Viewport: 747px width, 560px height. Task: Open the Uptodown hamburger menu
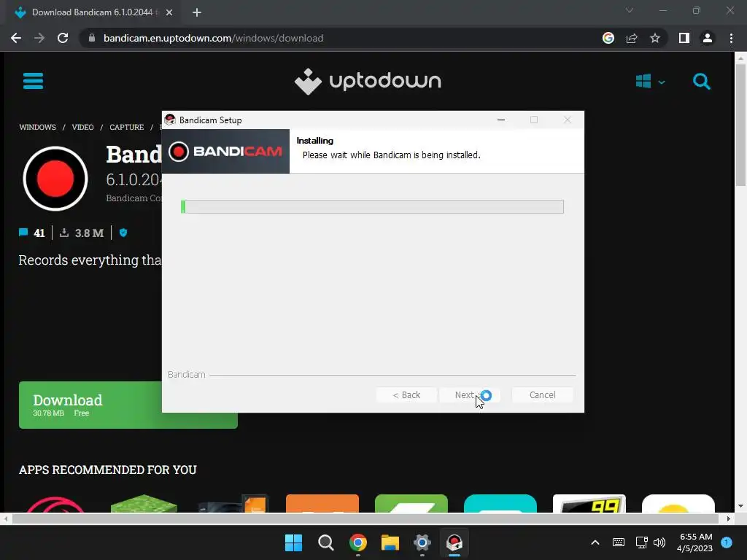(33, 81)
